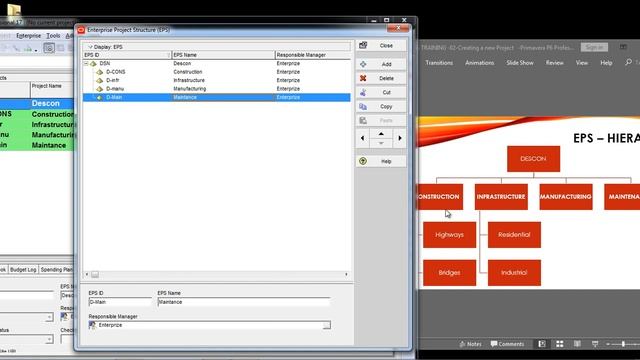Select the D-CONS tree row
Image resolution: width=640 pixels, height=360 pixels.
click(216, 72)
